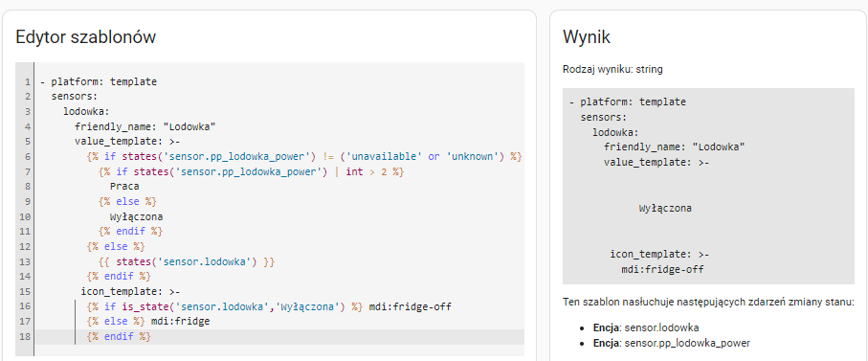868x361 pixels.
Task: Click 'Encja: sensor.pp_lodowka_power' list item
Action: [672, 343]
